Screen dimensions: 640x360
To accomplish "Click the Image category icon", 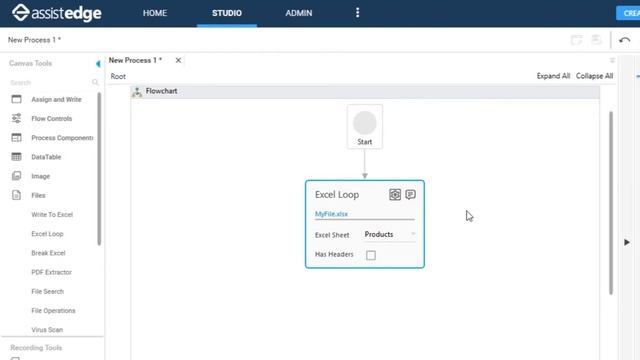I will 16,176.
